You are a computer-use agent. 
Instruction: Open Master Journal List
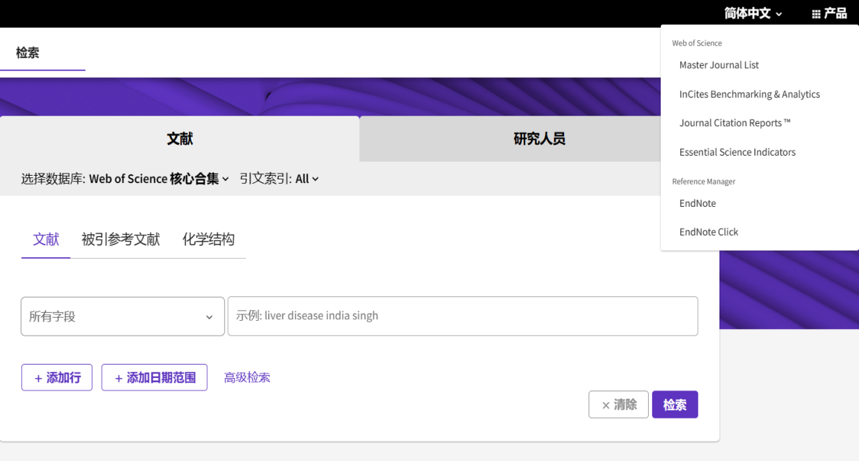coord(719,65)
